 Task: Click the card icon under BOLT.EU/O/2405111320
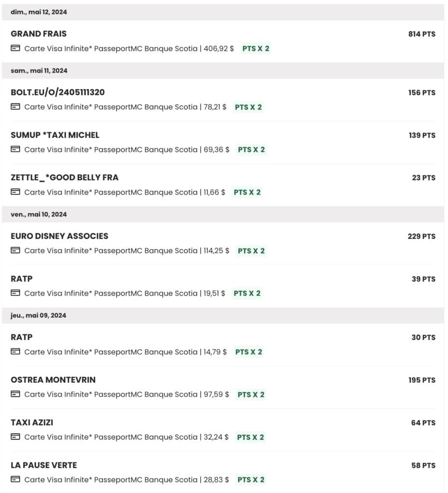(x=15, y=107)
